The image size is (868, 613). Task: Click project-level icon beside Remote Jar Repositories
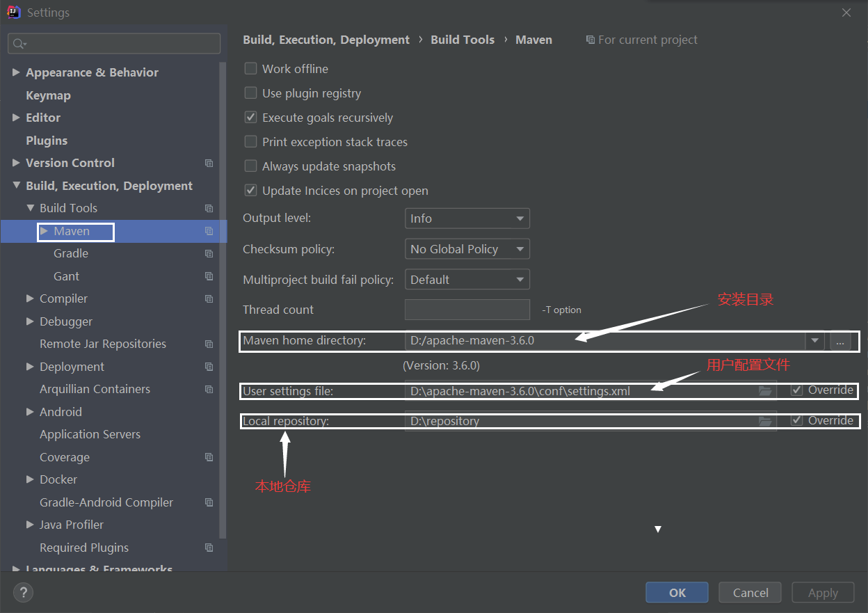tap(209, 344)
